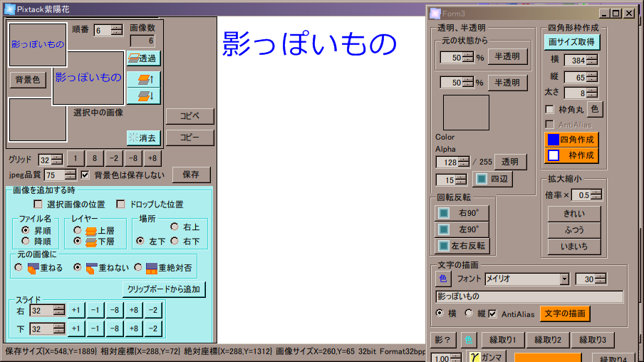This screenshot has height=362, width=644.
Task: Select 昇順 ascending filename order
Action: [x=26, y=230]
